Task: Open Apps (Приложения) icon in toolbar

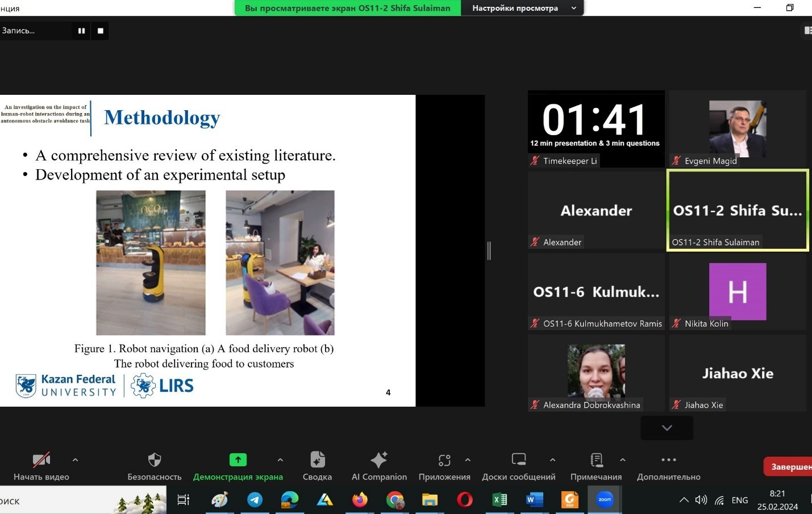Action: click(444, 460)
